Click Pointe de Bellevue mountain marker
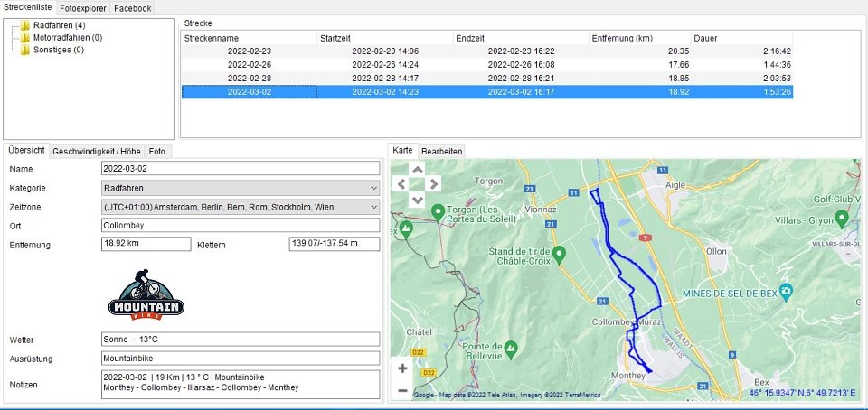This screenshot has width=868, height=410. (x=510, y=348)
